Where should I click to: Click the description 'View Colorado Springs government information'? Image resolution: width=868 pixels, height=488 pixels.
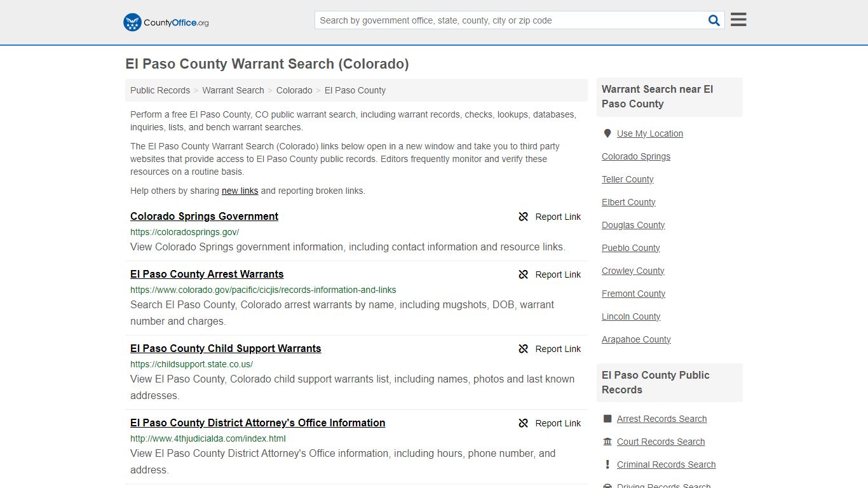point(348,247)
